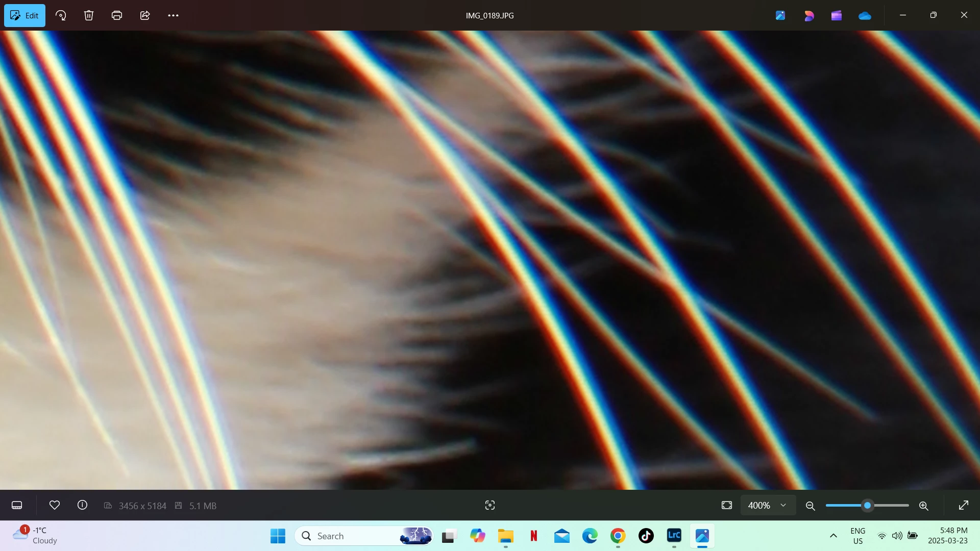The width and height of the screenshot is (980, 551).
Task: Click the zoom in magnifier
Action: tap(924, 506)
